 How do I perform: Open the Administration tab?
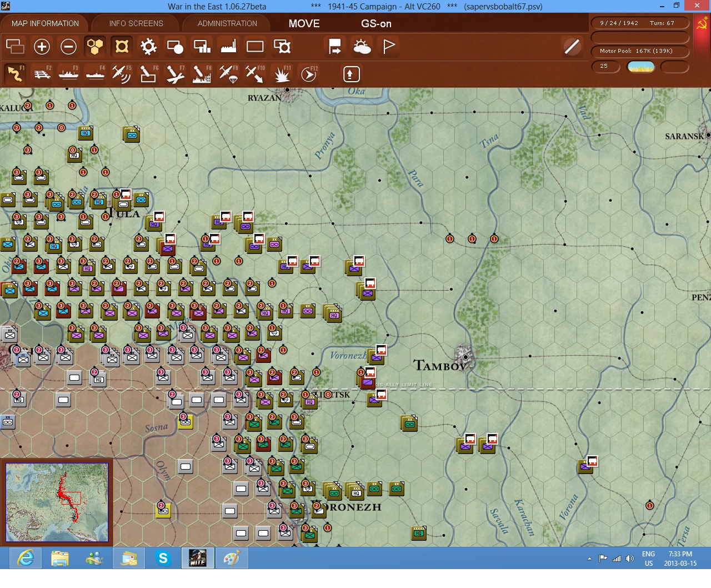coord(227,23)
